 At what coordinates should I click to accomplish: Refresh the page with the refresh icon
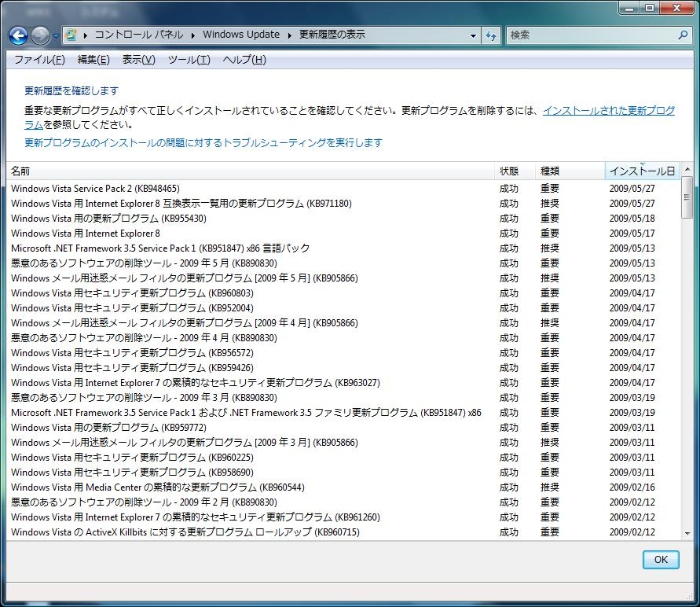[491, 35]
